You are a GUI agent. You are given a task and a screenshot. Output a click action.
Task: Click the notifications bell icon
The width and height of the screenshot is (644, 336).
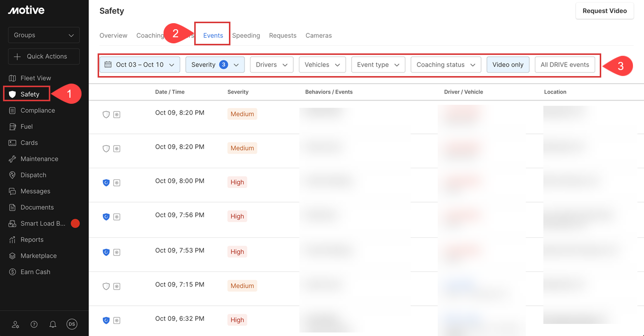pos(53,324)
